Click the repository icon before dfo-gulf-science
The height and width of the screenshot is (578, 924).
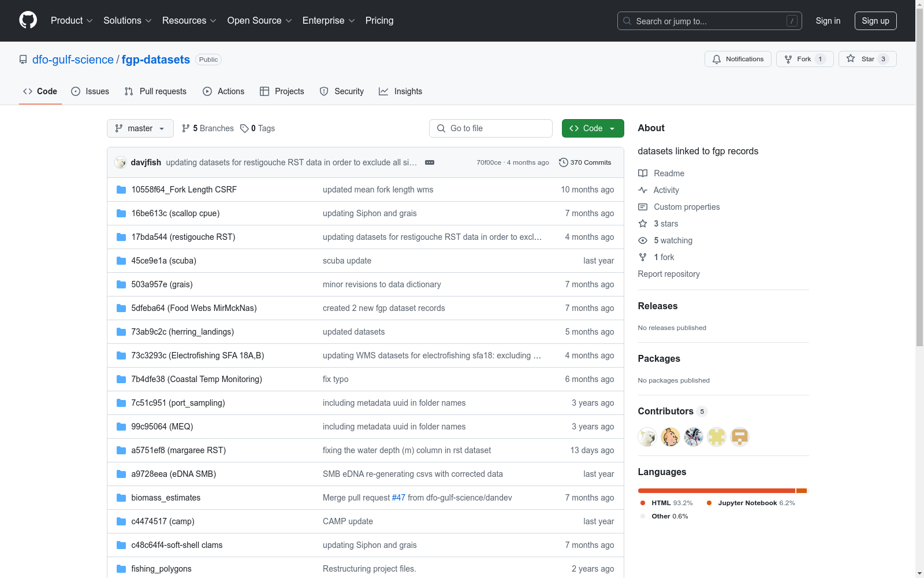(23, 60)
